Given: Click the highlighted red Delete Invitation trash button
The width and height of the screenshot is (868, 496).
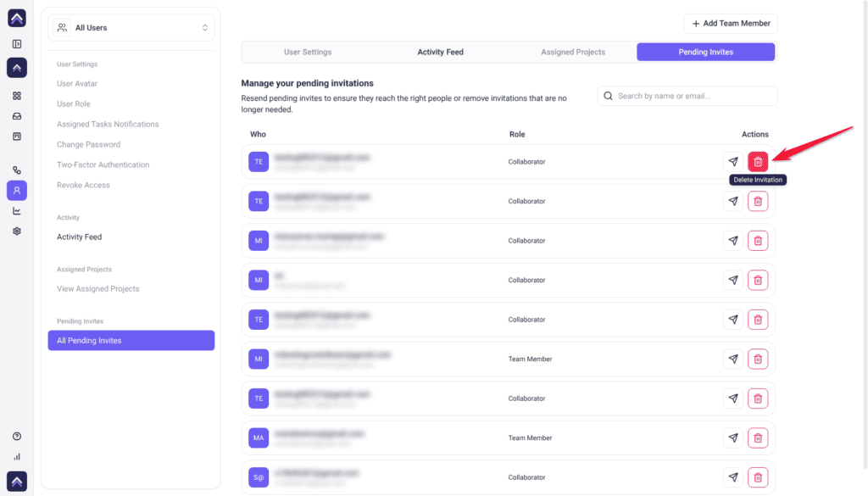Looking at the screenshot, I should pos(758,162).
